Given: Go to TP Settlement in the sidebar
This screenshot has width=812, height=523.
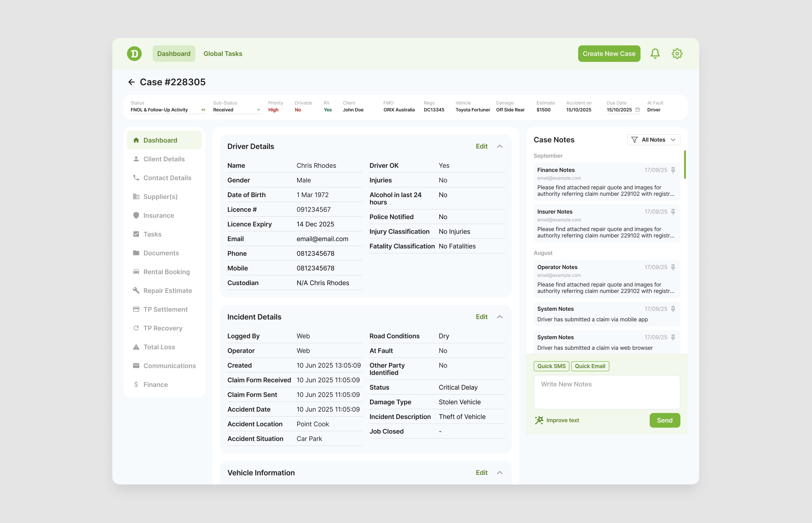Looking at the screenshot, I should tap(164, 309).
